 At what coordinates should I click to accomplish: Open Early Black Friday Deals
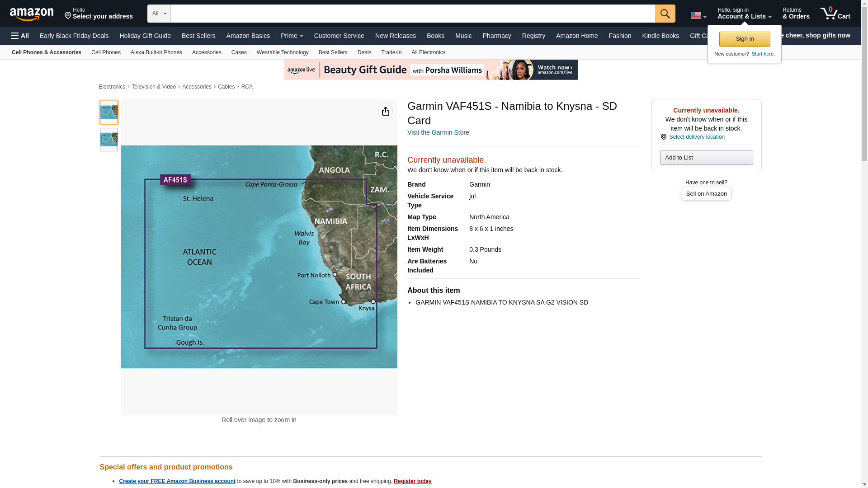coord(74,36)
